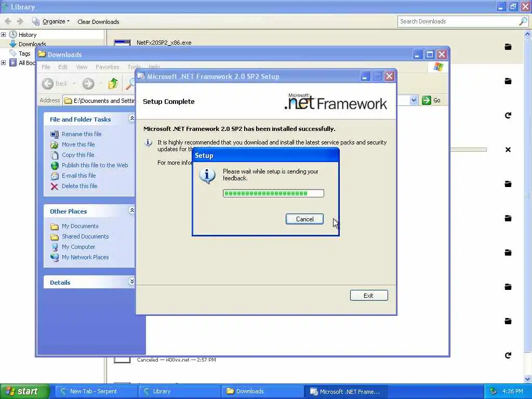Open File menu in Downloads window

click(46, 67)
